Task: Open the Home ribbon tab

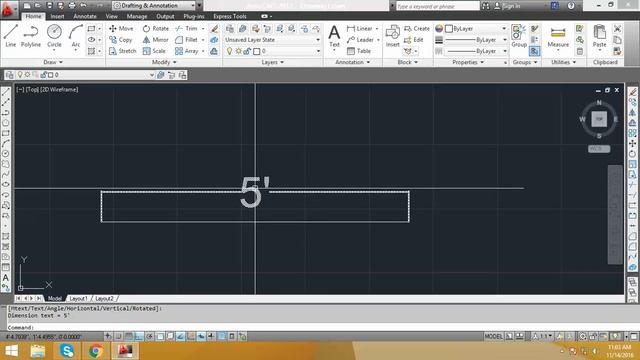Action: point(33,16)
